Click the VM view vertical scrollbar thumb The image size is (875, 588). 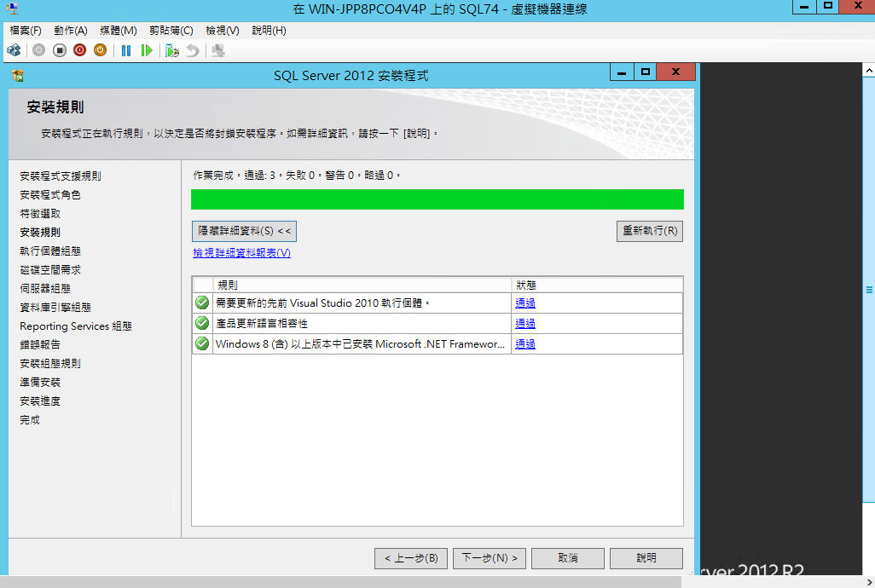(869, 290)
